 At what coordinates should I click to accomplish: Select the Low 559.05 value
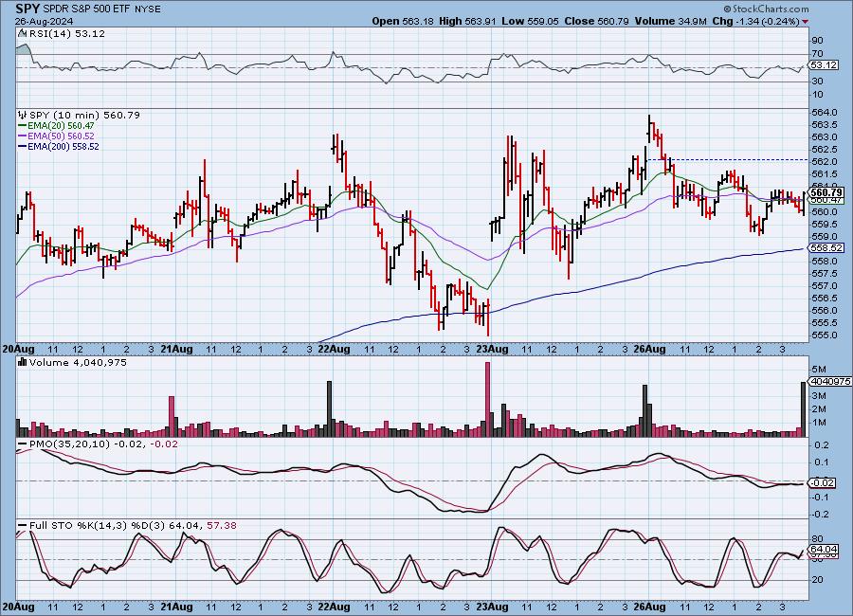(531, 21)
